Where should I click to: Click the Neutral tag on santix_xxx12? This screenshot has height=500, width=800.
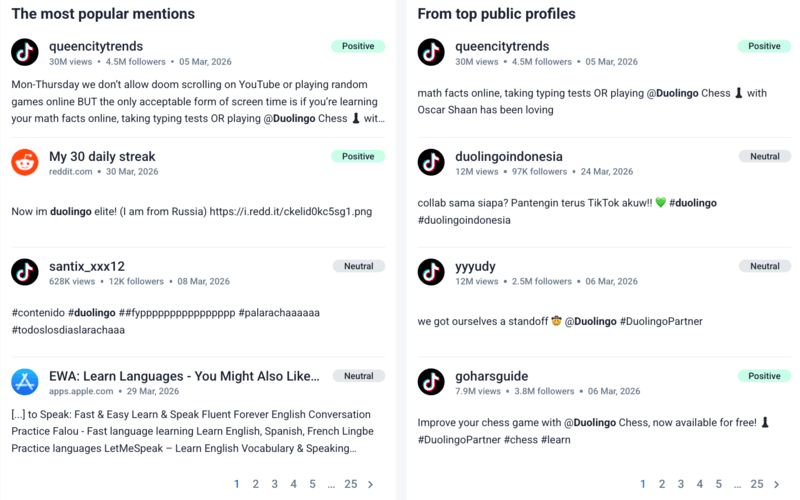pyautogui.click(x=358, y=266)
